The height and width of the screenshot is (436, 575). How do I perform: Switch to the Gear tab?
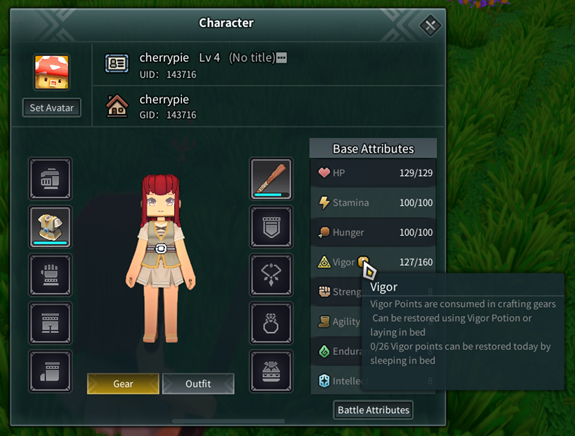(123, 384)
